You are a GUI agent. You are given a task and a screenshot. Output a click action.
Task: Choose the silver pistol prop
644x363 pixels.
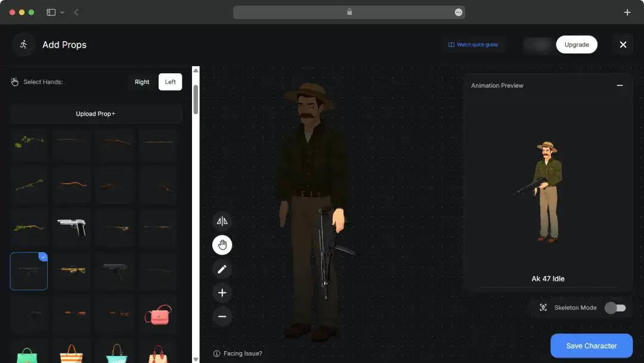pos(72,227)
